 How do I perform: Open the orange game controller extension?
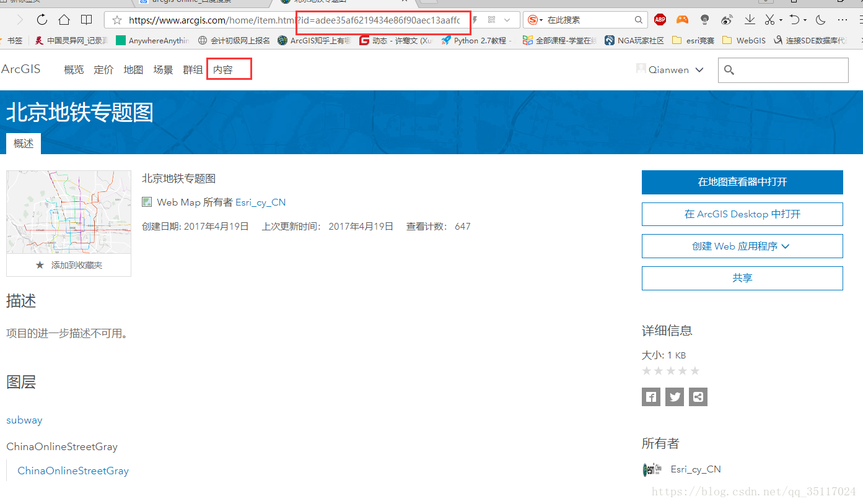(x=682, y=20)
